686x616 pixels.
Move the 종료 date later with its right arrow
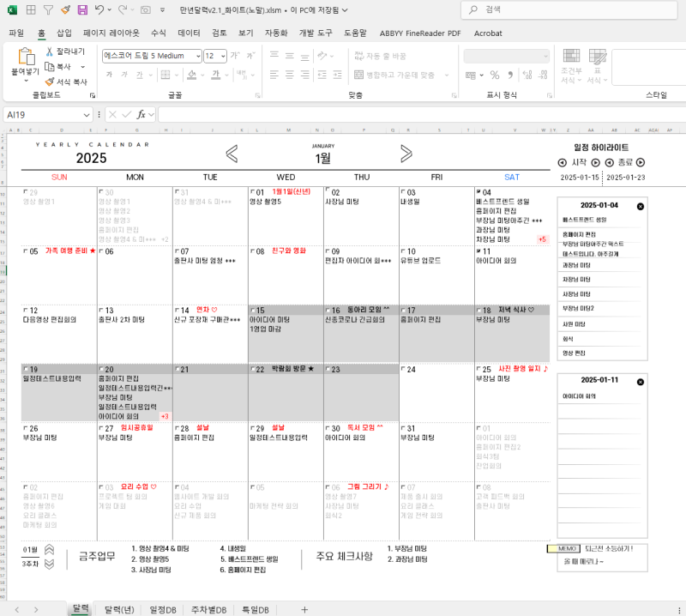pyautogui.click(x=641, y=163)
